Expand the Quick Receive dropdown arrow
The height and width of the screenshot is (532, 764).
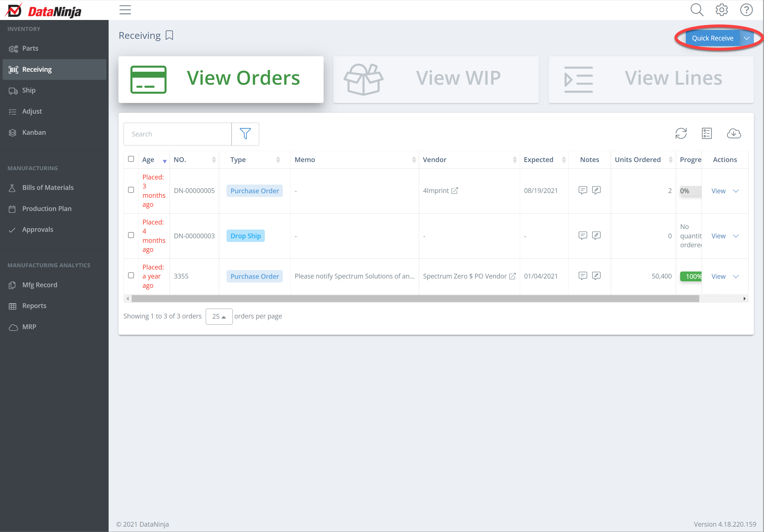746,38
